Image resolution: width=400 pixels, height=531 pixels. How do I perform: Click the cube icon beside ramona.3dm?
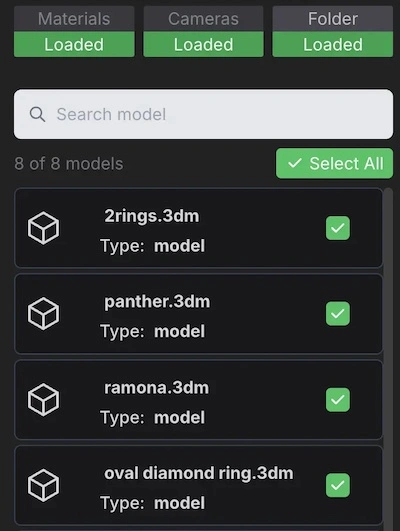pos(43,400)
